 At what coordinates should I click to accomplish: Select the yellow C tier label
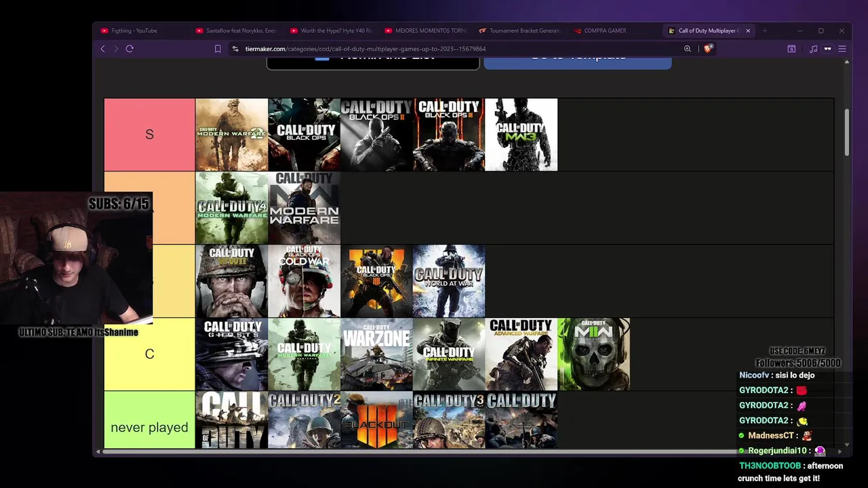[x=149, y=354]
